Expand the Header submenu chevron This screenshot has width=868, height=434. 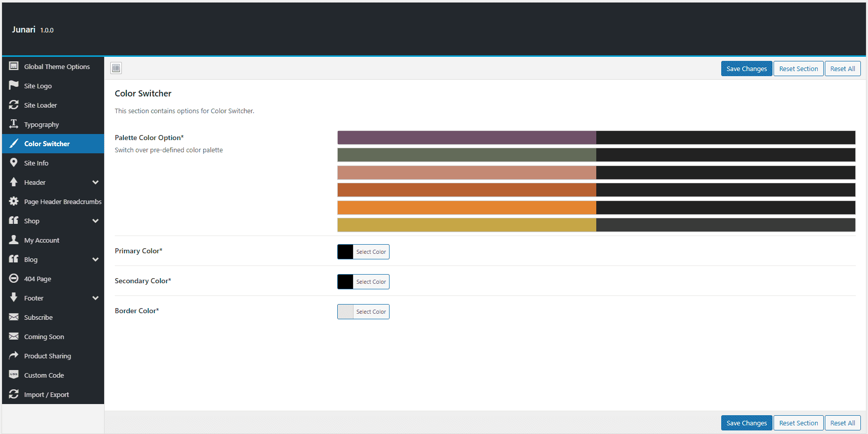(95, 182)
